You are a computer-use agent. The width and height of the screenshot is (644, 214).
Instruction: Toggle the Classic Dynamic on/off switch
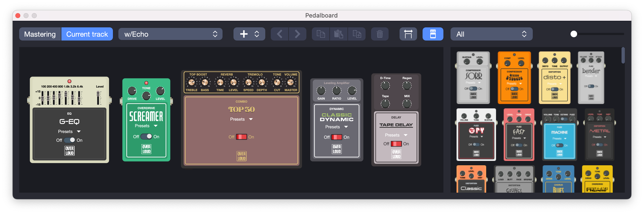coord(337,137)
